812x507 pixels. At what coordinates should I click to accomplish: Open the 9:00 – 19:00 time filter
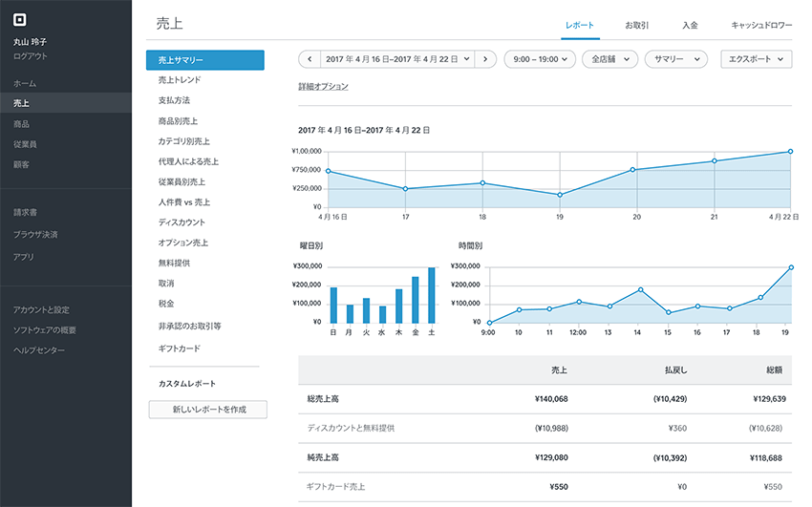point(539,59)
